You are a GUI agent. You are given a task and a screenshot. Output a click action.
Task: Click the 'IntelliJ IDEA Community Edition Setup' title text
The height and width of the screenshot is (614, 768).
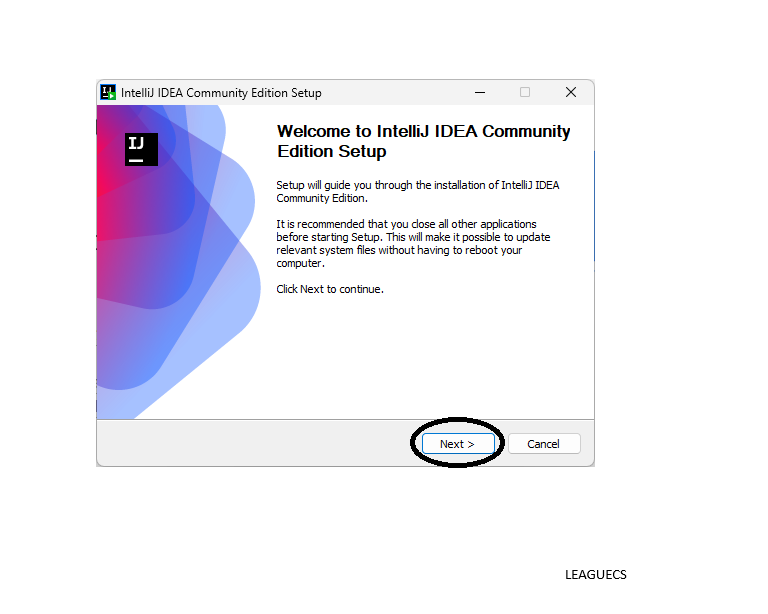coord(221,93)
